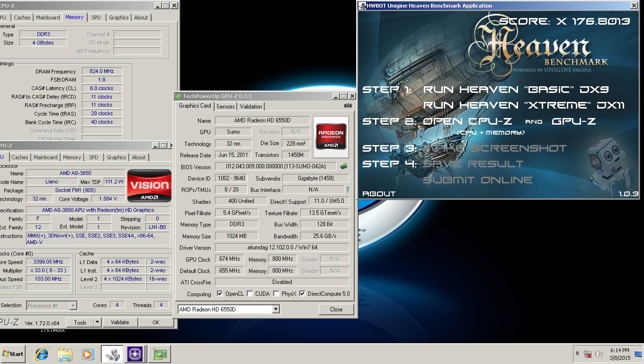Open Caches tab in upper CPU-Z window

point(22,18)
